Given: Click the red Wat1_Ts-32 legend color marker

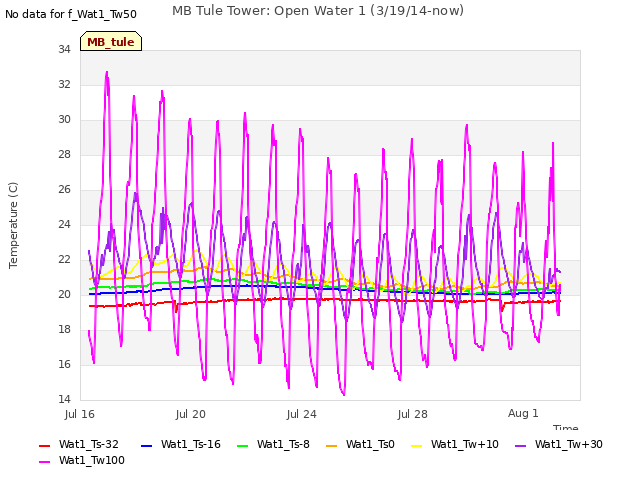Looking at the screenshot, I should click(44, 445).
